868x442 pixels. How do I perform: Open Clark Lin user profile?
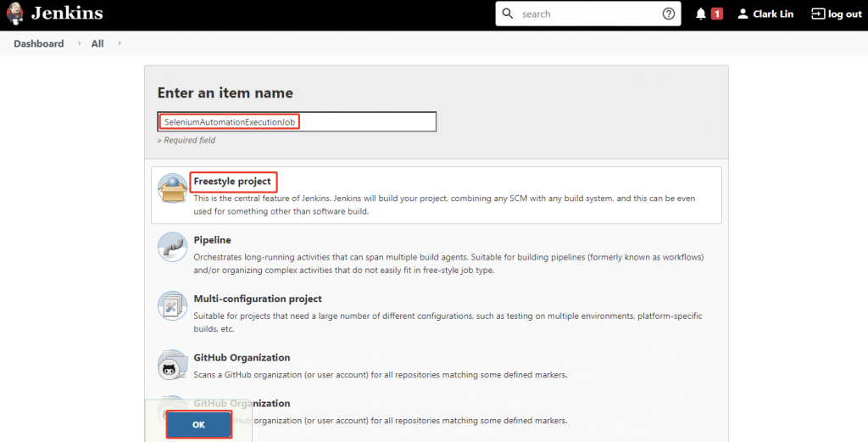tap(765, 14)
